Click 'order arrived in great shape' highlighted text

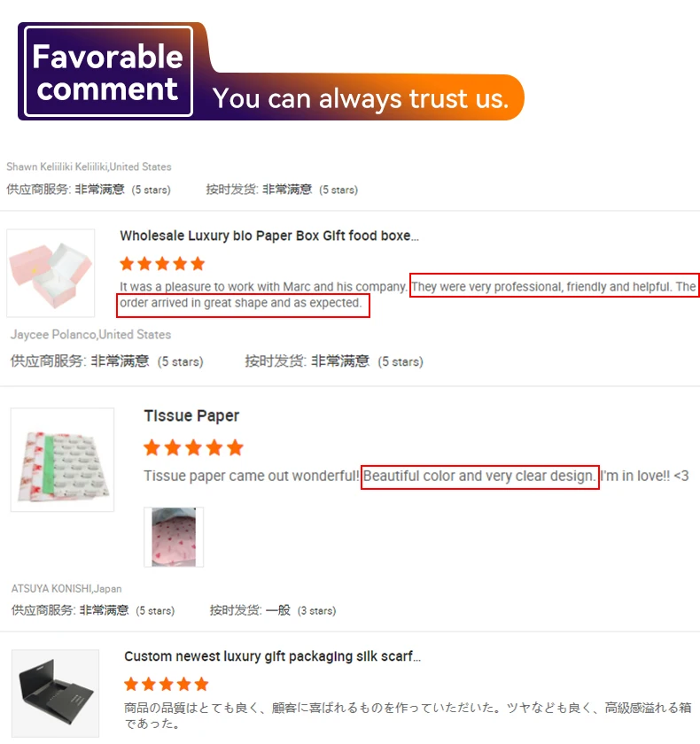click(x=243, y=305)
